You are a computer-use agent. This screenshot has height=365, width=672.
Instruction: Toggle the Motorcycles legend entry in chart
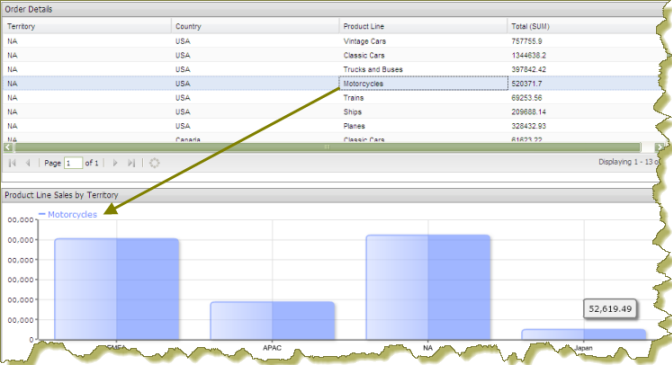68,214
